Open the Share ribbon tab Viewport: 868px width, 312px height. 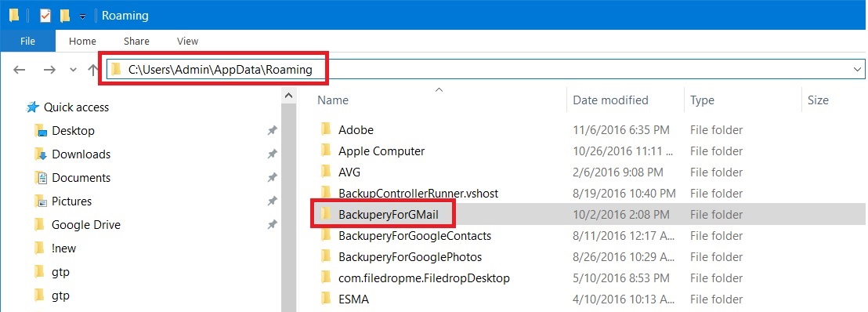[136, 41]
